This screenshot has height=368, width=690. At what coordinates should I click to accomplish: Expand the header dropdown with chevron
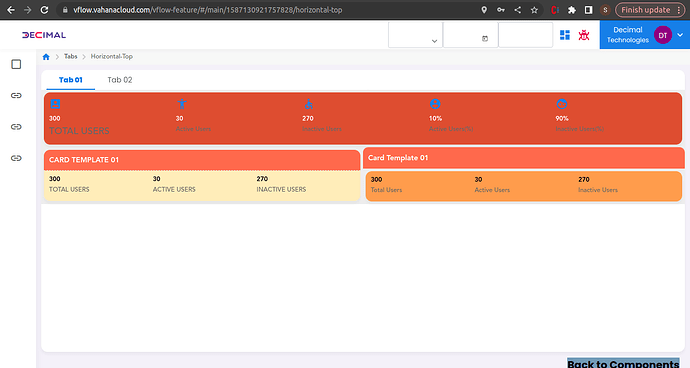(415, 35)
